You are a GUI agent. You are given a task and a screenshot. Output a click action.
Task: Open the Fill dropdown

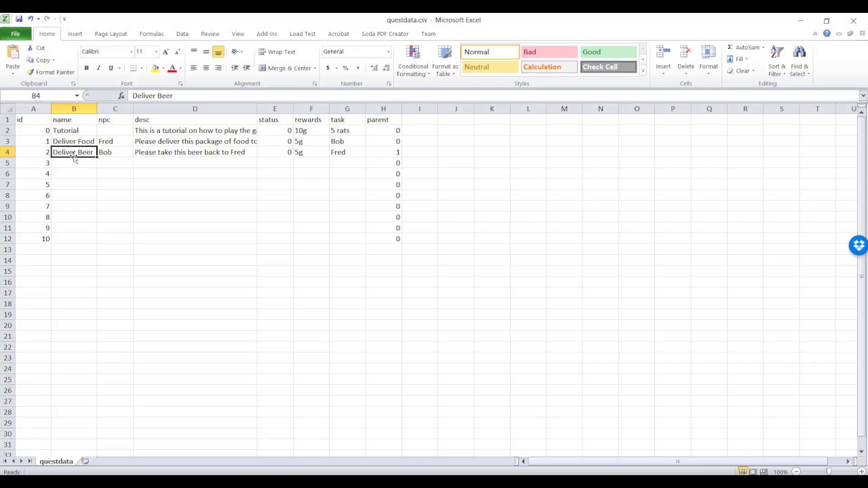(738, 59)
